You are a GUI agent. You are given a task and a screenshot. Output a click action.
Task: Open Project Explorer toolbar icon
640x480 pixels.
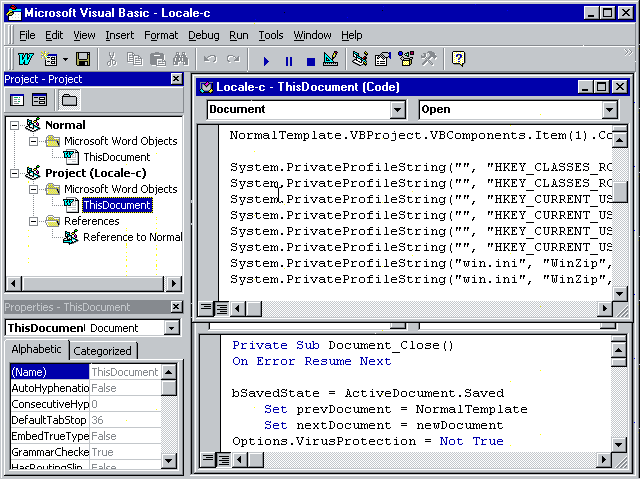click(x=360, y=60)
